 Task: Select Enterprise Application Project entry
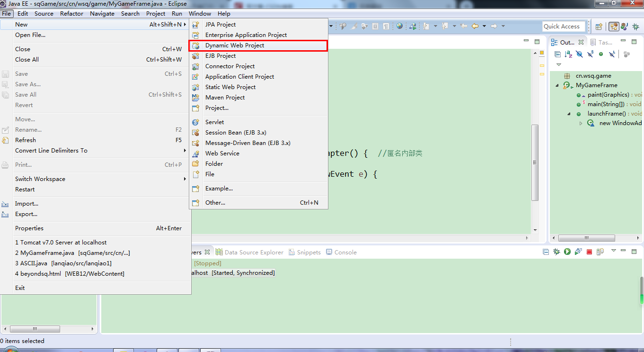258,35
